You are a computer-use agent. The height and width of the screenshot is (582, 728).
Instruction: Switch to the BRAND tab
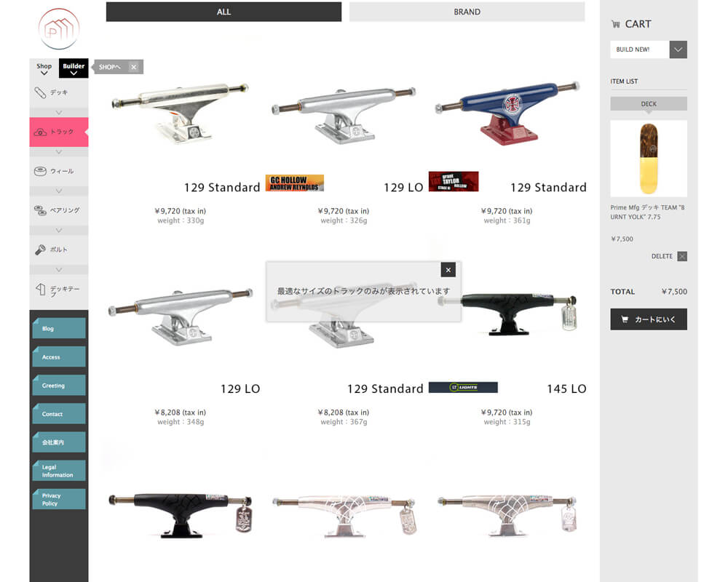pyautogui.click(x=467, y=12)
